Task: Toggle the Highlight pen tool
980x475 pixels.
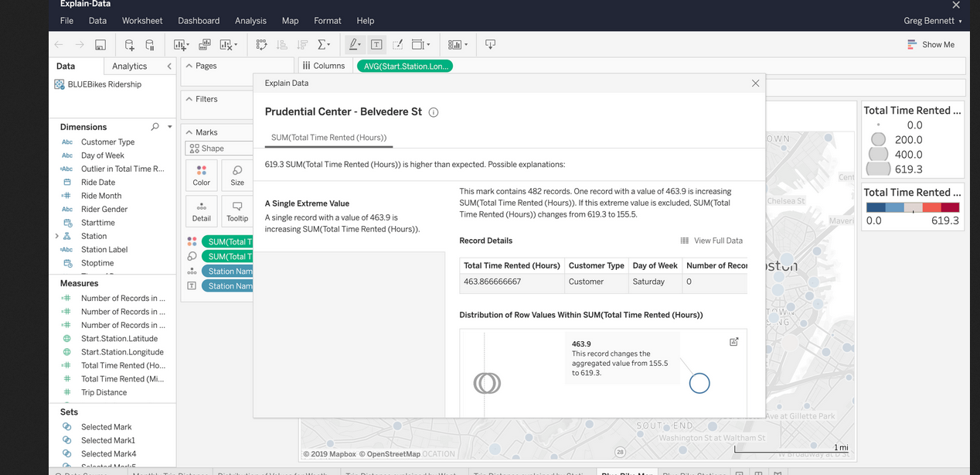Action: tap(354, 45)
